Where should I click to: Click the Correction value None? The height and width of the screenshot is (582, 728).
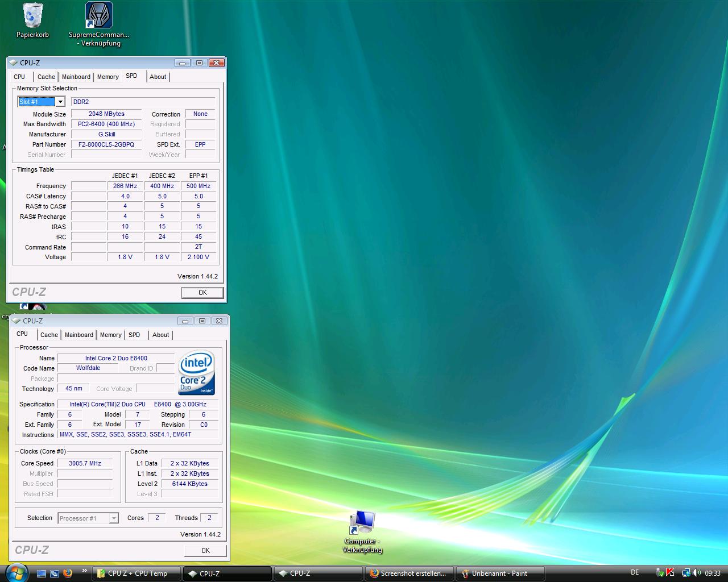point(200,114)
